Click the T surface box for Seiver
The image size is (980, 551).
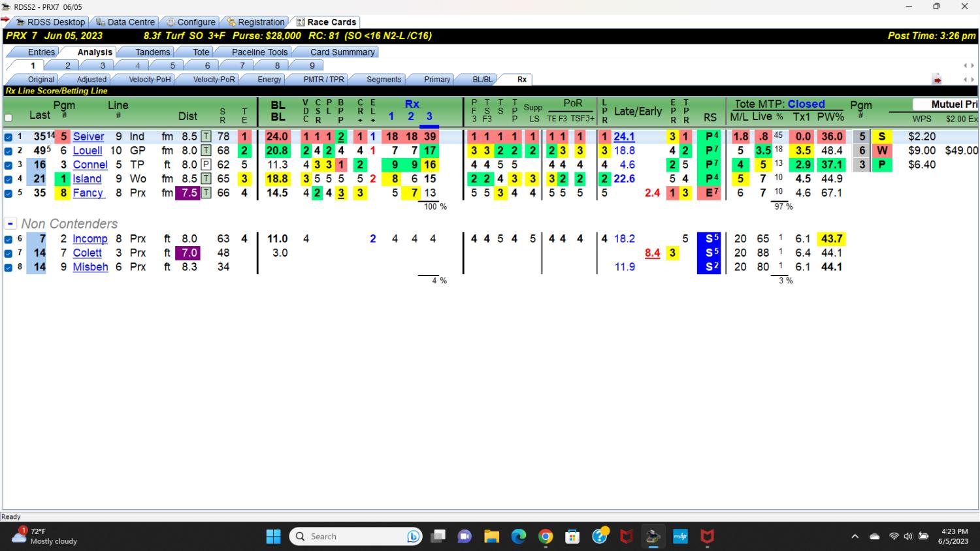coord(206,136)
